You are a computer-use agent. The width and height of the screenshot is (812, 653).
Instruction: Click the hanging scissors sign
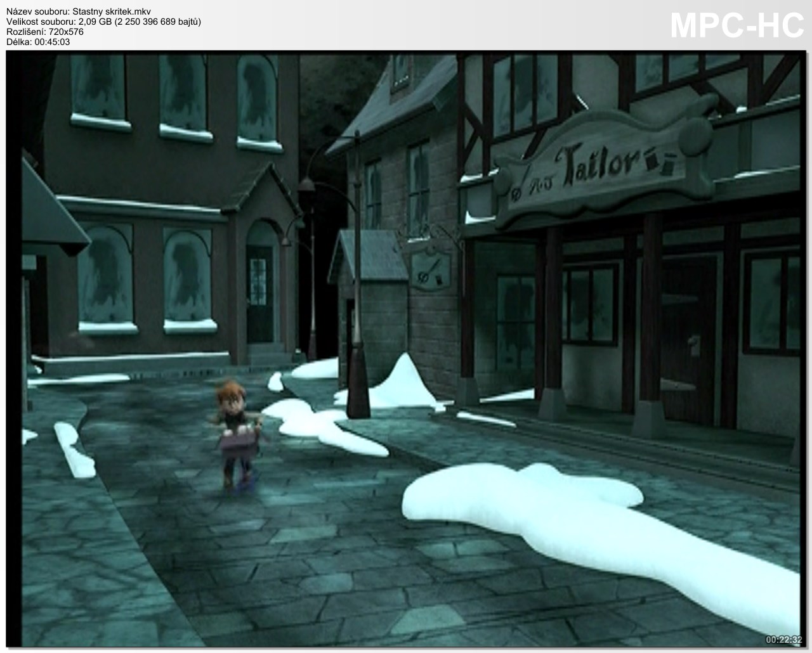431,269
